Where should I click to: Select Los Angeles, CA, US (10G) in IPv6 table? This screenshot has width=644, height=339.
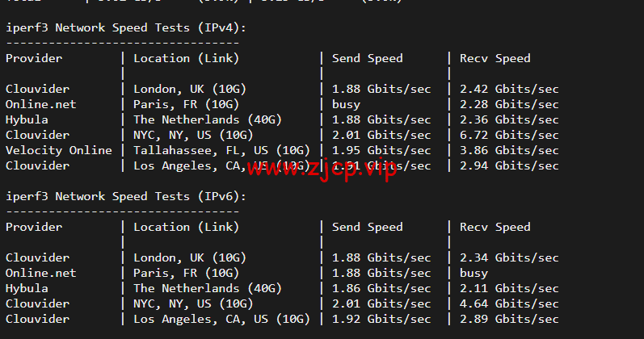point(221,320)
